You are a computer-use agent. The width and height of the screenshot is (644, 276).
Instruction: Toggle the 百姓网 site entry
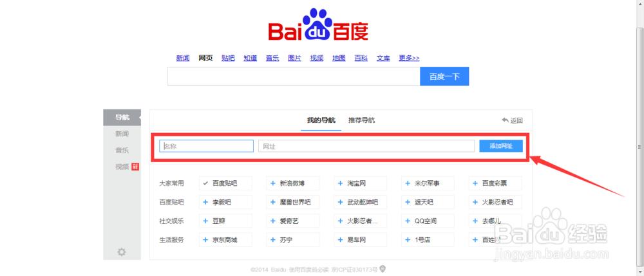pyautogui.click(x=495, y=240)
